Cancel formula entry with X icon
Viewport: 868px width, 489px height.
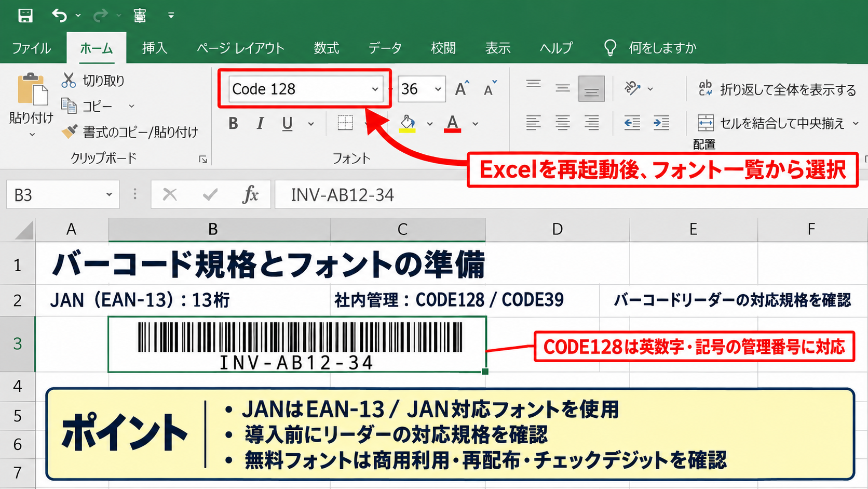click(170, 195)
